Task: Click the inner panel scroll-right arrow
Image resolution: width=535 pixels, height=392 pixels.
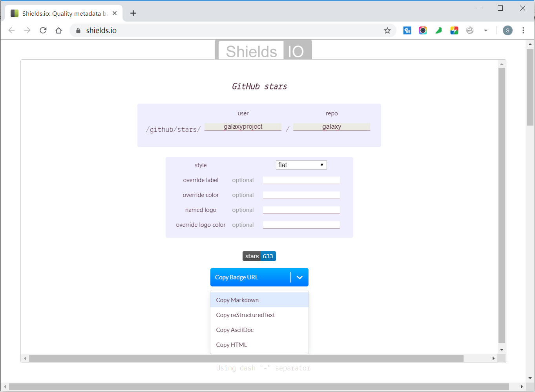Action: [x=493, y=358]
